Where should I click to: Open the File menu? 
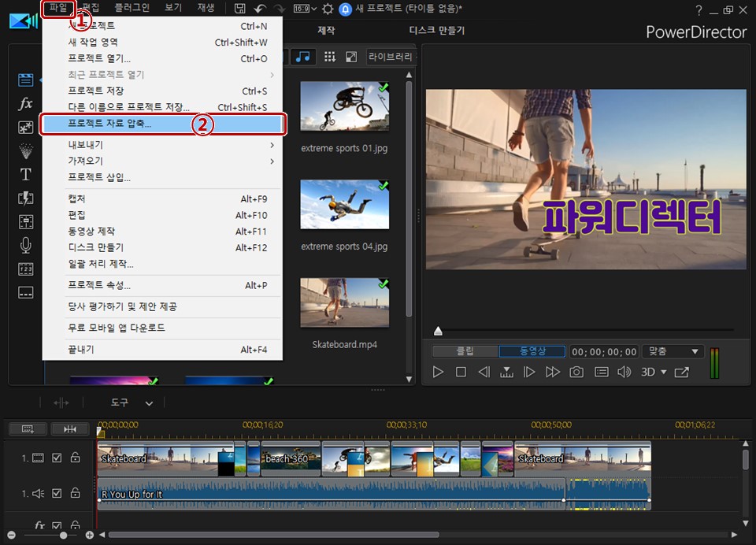click(x=58, y=8)
